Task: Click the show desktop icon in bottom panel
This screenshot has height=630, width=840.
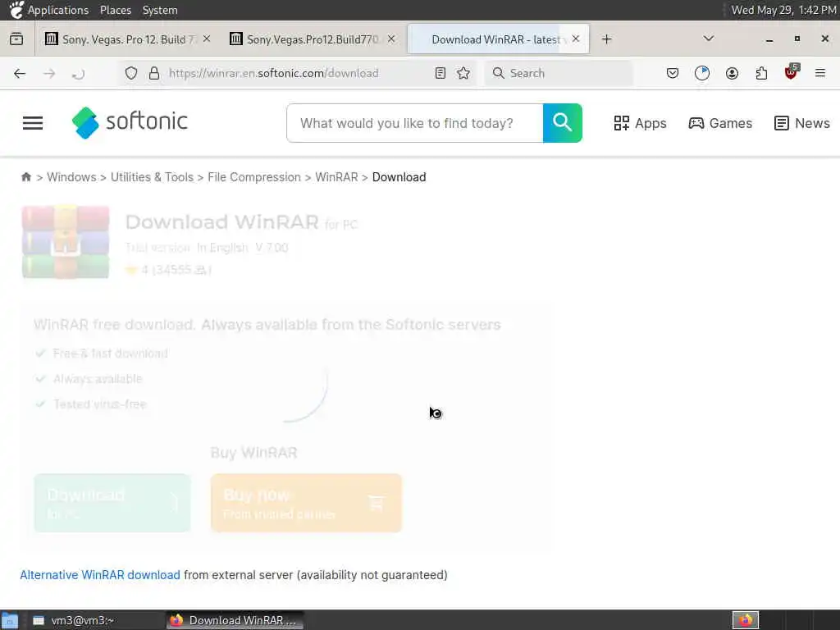Action: click(x=10, y=620)
